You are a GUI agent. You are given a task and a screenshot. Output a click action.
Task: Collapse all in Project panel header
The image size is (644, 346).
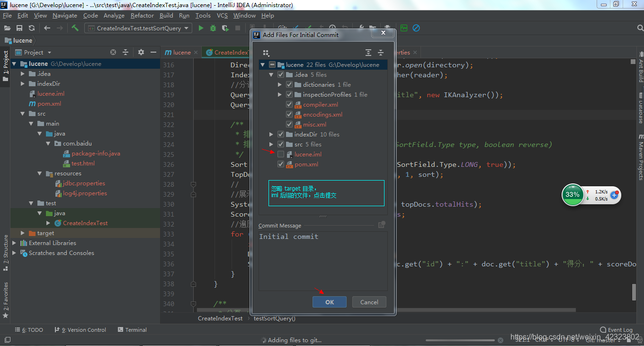(x=125, y=52)
